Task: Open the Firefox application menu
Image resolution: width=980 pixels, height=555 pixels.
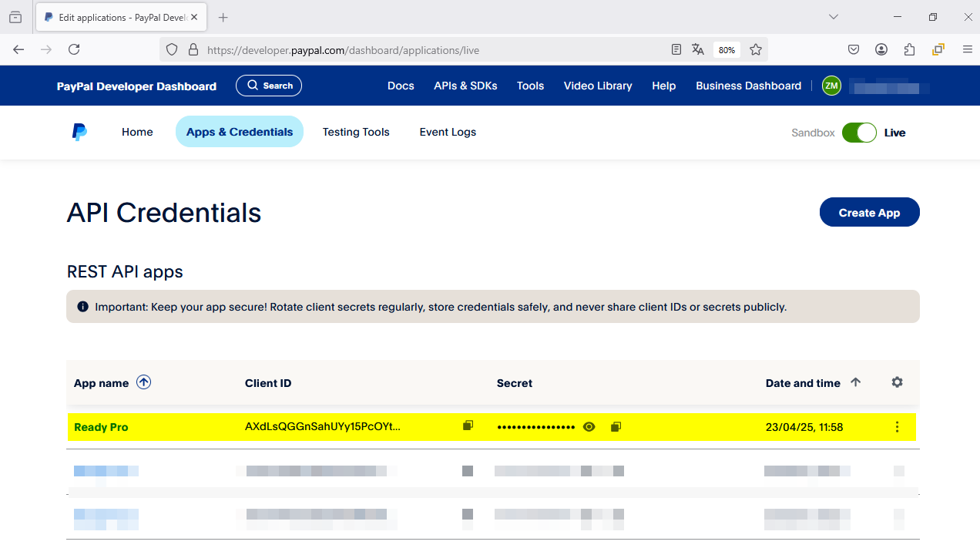Action: pos(968,49)
